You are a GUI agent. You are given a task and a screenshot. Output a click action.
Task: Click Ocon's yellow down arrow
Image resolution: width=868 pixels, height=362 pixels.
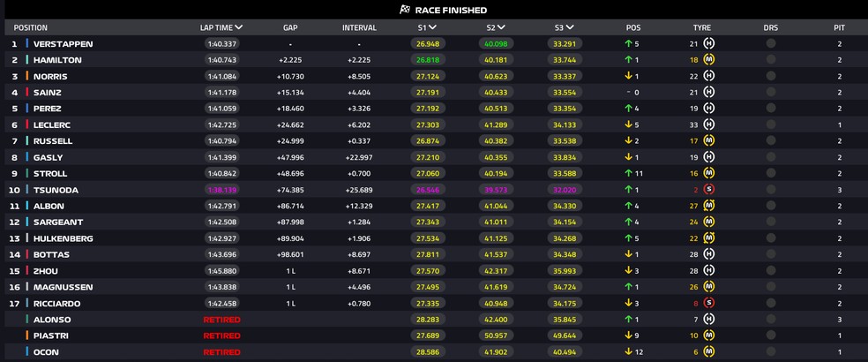pos(628,352)
